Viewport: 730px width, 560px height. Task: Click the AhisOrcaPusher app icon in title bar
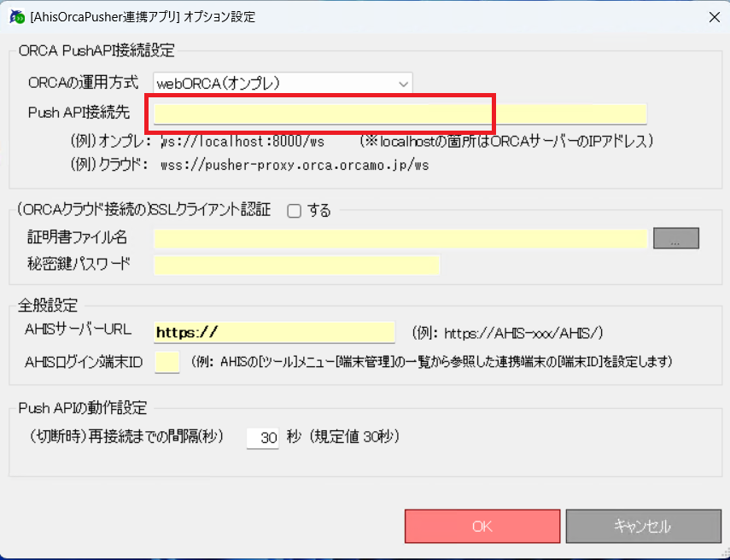[15, 16]
